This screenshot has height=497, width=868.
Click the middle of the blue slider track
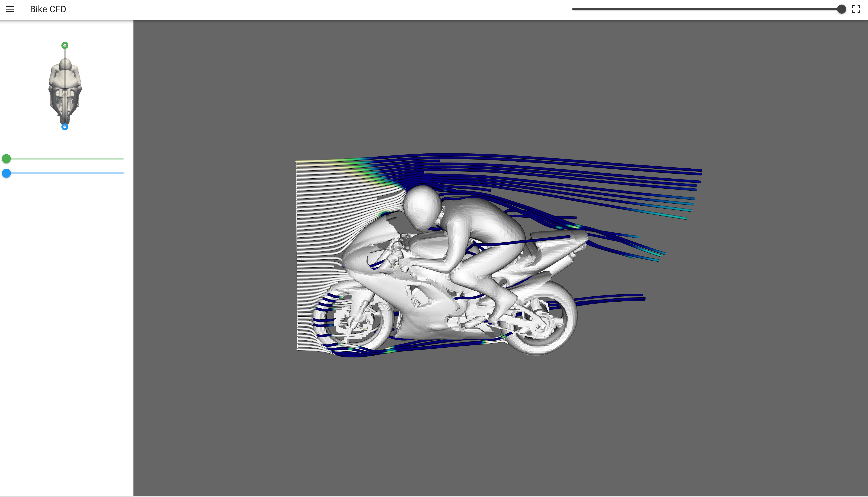[65, 173]
